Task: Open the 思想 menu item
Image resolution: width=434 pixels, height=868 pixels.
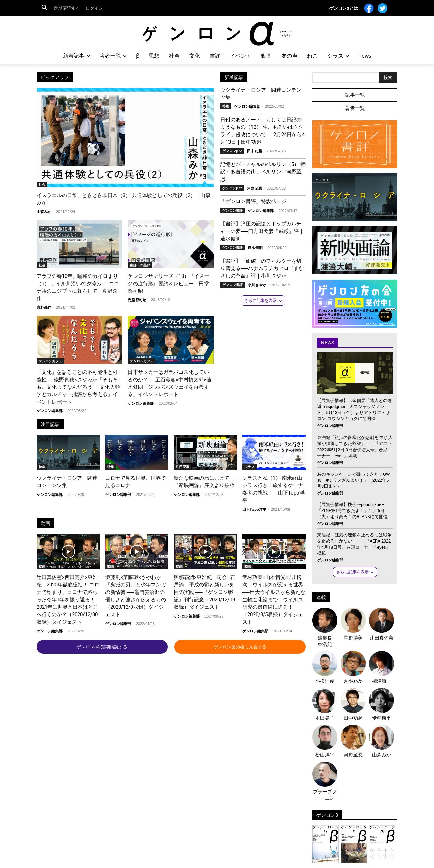Action: point(154,56)
